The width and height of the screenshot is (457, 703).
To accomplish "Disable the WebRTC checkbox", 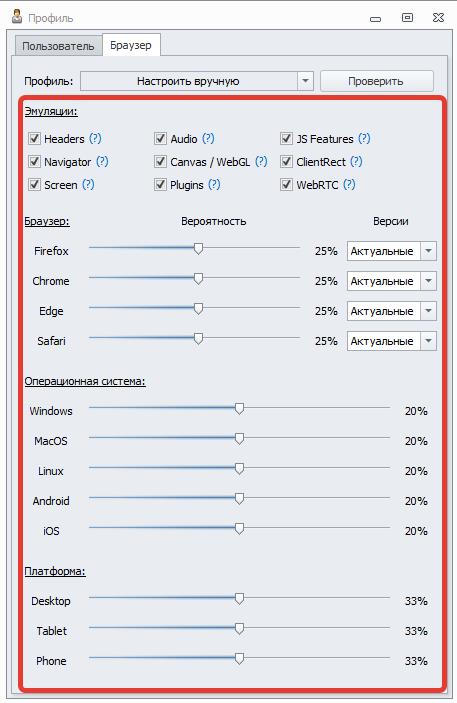I will (287, 185).
